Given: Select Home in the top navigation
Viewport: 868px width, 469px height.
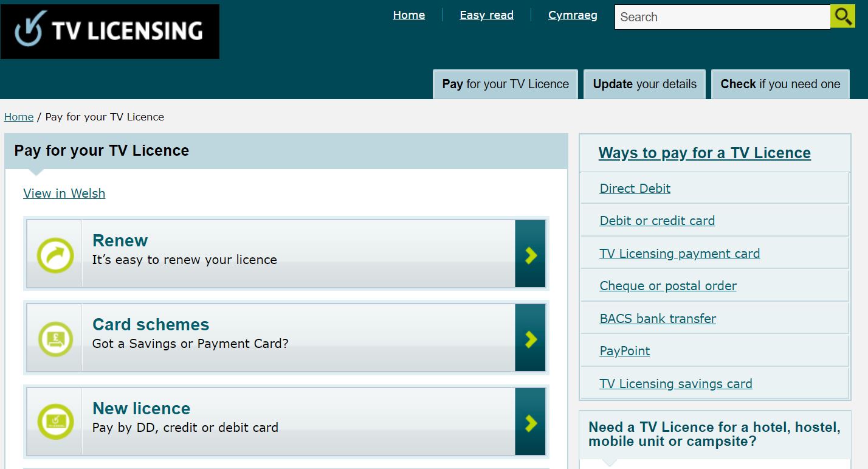Looking at the screenshot, I should pos(408,15).
